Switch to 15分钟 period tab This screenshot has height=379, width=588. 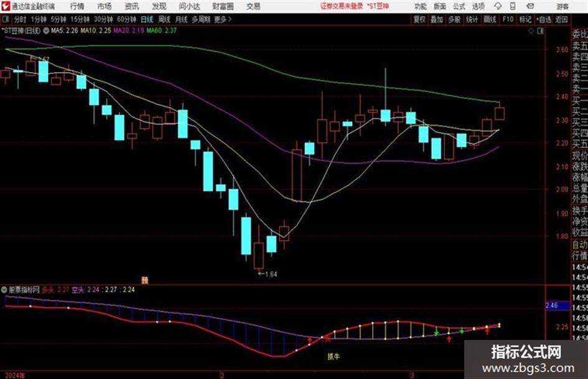[x=80, y=19]
